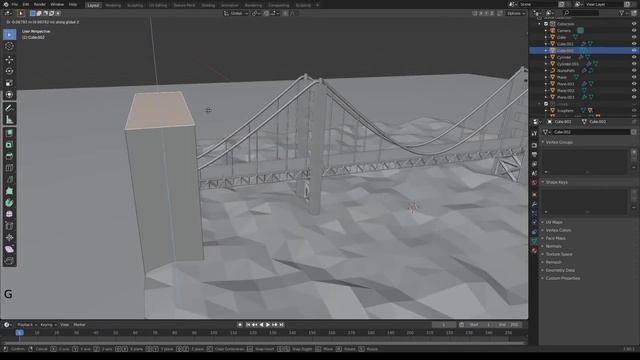This screenshot has height=360, width=640.
Task: Click the outliner search field
Action: point(580,13)
